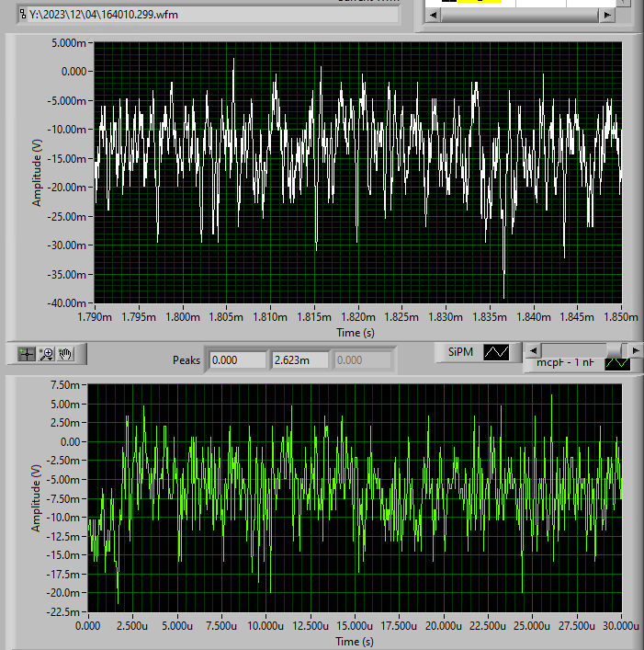
Task: Click the first Peaks value field
Action: [x=236, y=359]
